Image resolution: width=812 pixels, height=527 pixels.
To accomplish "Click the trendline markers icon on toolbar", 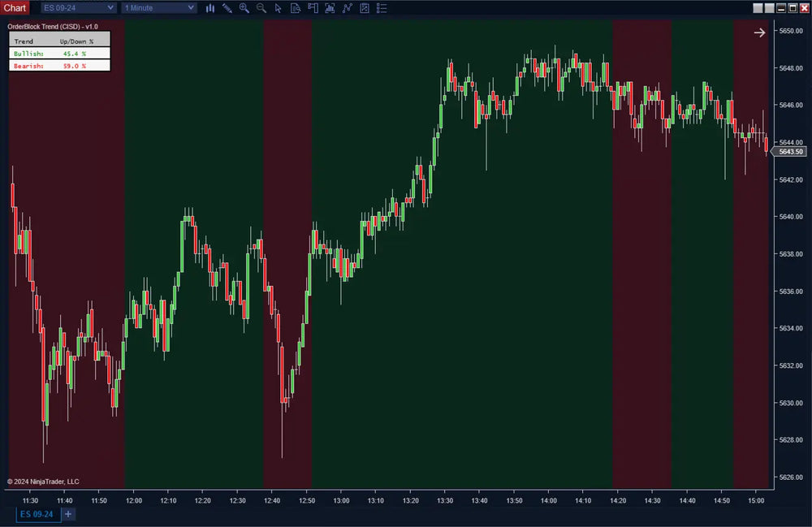I will (x=347, y=8).
